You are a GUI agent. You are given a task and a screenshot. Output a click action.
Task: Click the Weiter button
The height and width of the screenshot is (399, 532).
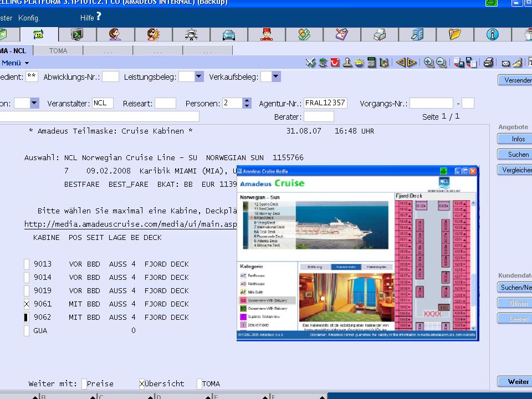pos(515,382)
